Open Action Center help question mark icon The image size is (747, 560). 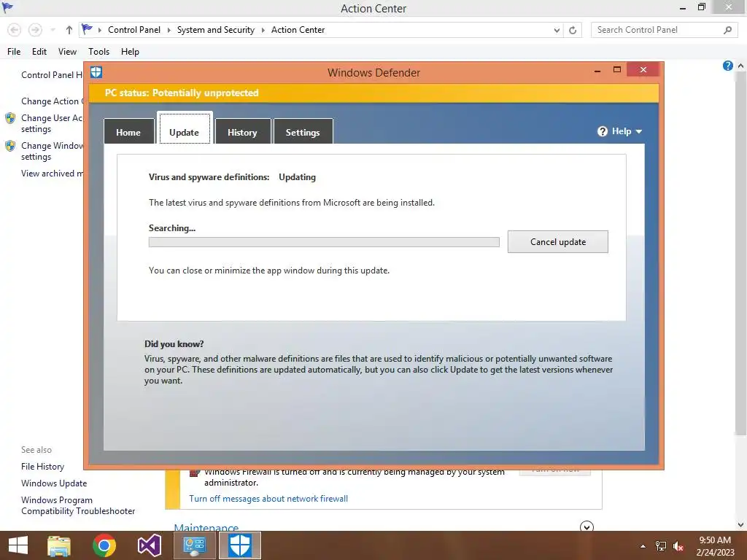click(x=727, y=66)
